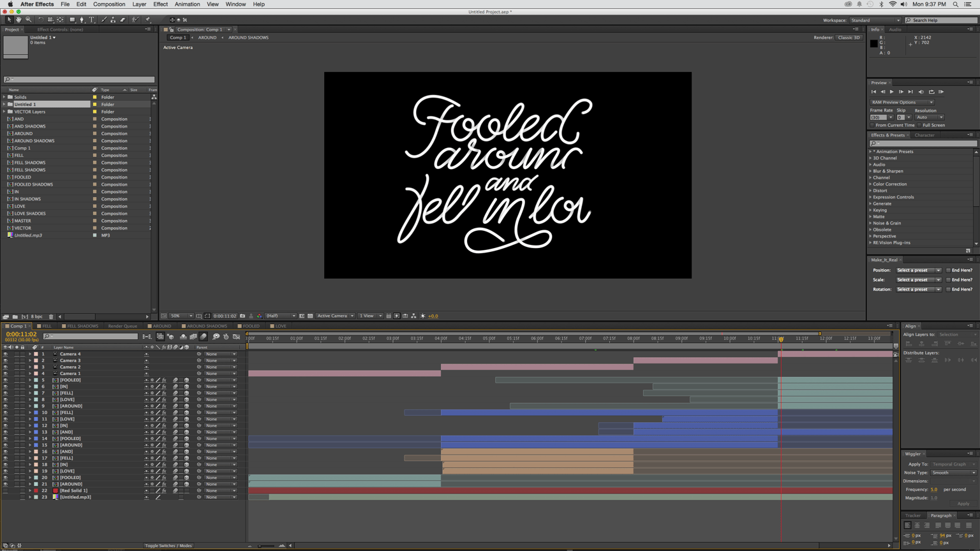Viewport: 980px width, 551px height.
Task: Select the Clone Stamp tool
Action: pyautogui.click(x=114, y=20)
